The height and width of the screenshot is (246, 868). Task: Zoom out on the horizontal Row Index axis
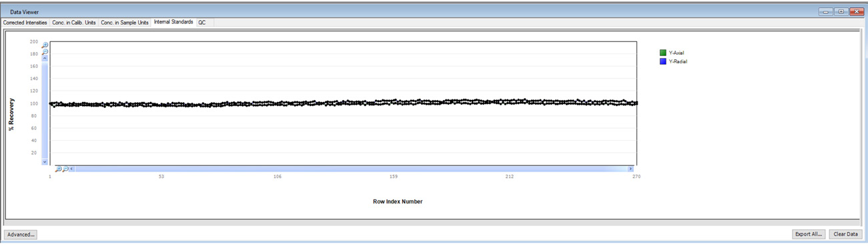65,169
